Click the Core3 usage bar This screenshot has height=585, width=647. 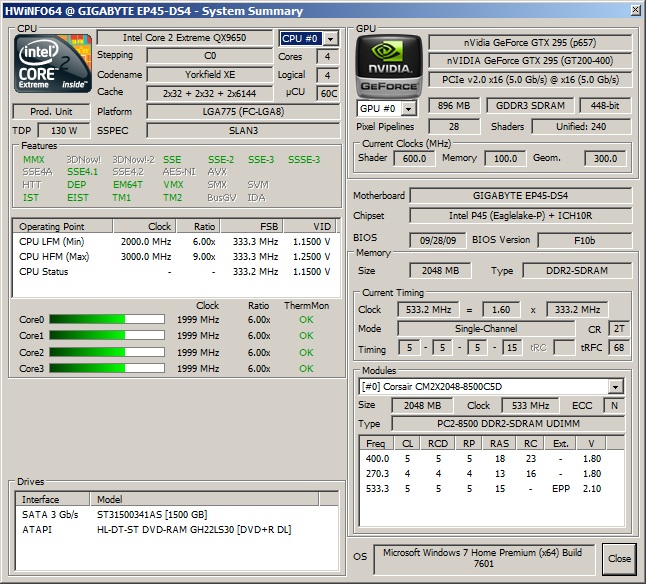[x=107, y=368]
